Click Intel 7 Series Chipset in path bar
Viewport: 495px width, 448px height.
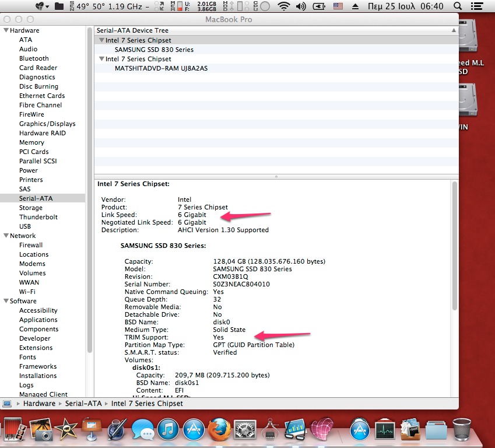coord(147,404)
